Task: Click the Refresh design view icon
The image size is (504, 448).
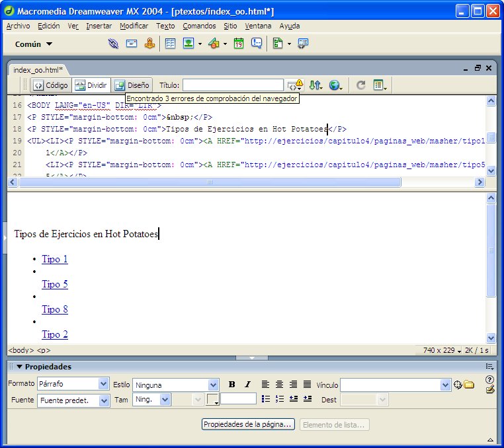Action: (x=360, y=85)
